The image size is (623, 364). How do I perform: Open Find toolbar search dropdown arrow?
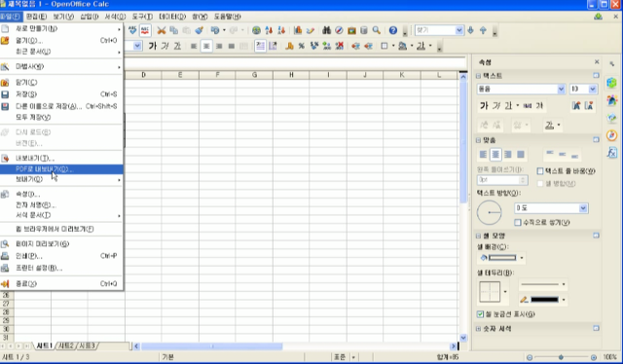(459, 30)
